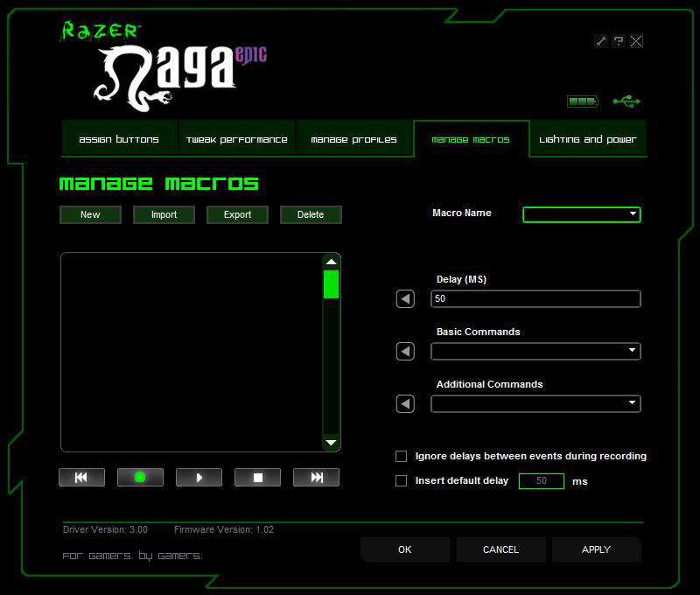The height and width of the screenshot is (595, 700).
Task: Enable ignore delays between events during recording
Action: tap(401, 456)
